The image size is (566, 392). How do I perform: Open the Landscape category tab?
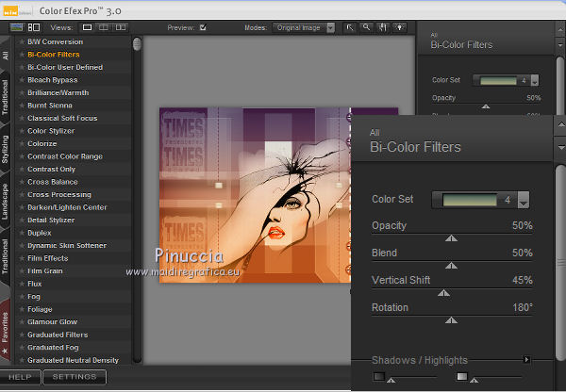click(x=5, y=202)
